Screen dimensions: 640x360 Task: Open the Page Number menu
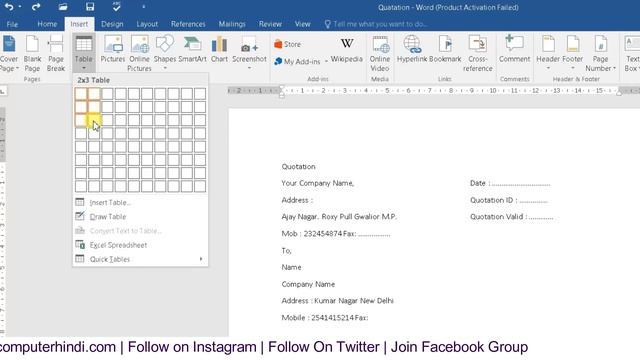(600, 53)
